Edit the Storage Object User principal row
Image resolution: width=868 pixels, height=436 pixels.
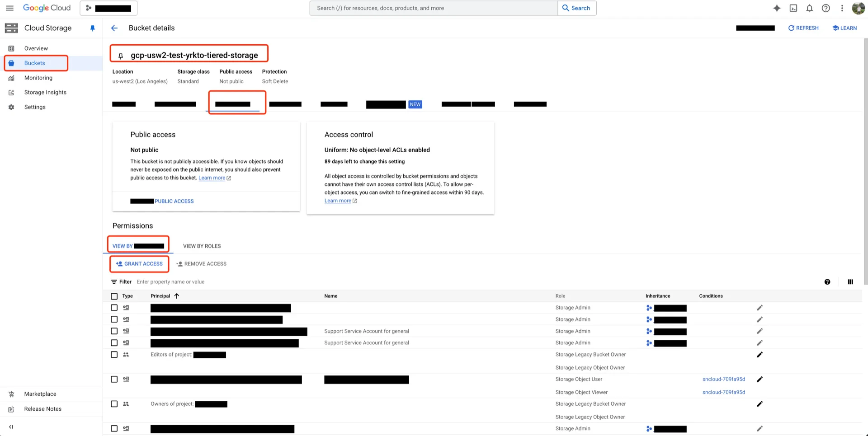coord(759,380)
